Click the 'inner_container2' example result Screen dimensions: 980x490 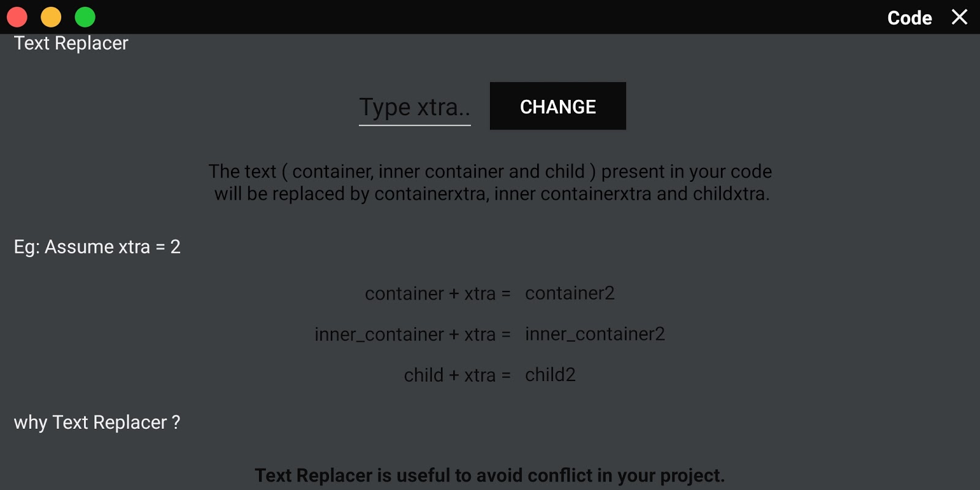coord(595,334)
